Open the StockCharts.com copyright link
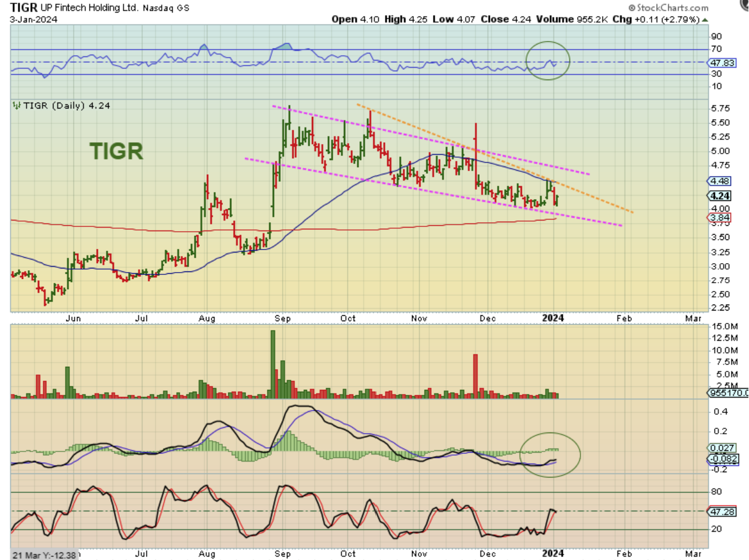Screen dimensions: 749x560 (x=668, y=8)
